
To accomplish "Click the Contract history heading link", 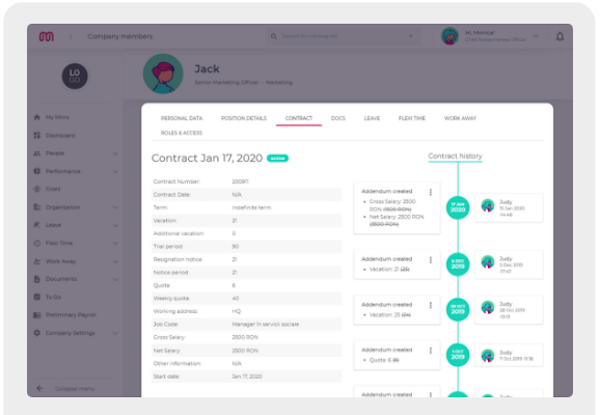I will [455, 156].
